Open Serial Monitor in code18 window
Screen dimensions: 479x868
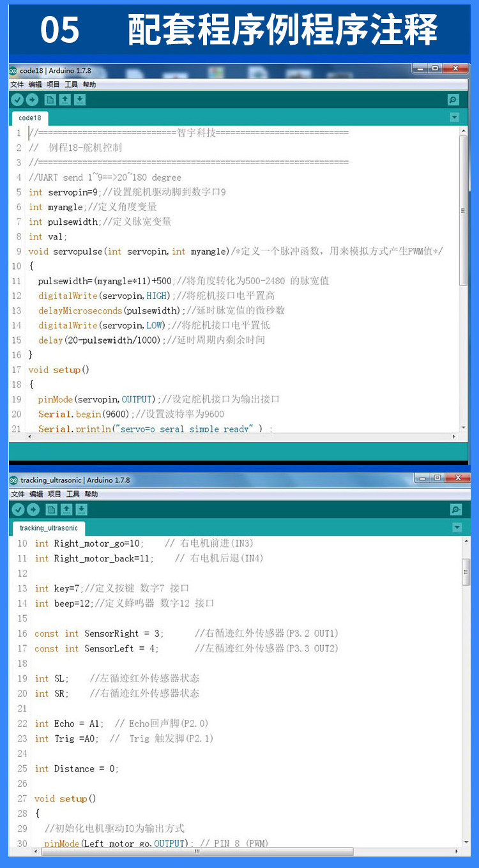point(453,100)
